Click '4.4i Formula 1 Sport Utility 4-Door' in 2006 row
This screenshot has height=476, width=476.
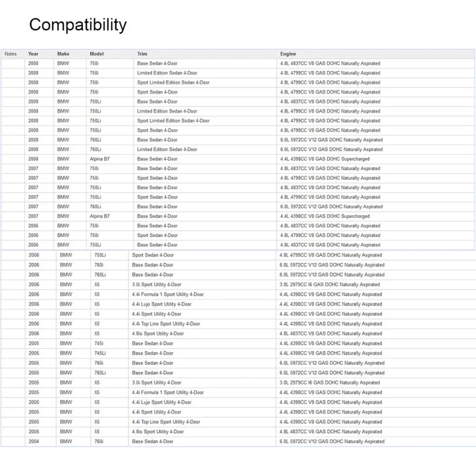pyautogui.click(x=168, y=294)
